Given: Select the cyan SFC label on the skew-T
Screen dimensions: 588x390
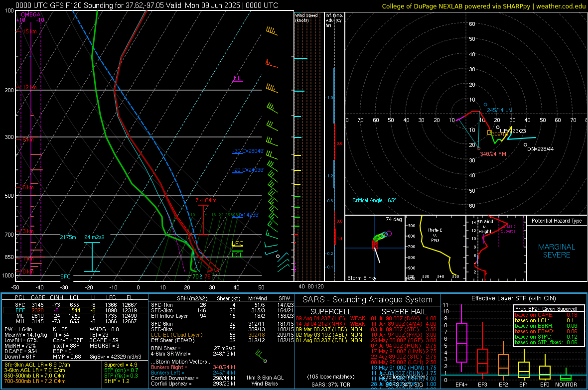Looking at the screenshot, I should coord(65,276).
